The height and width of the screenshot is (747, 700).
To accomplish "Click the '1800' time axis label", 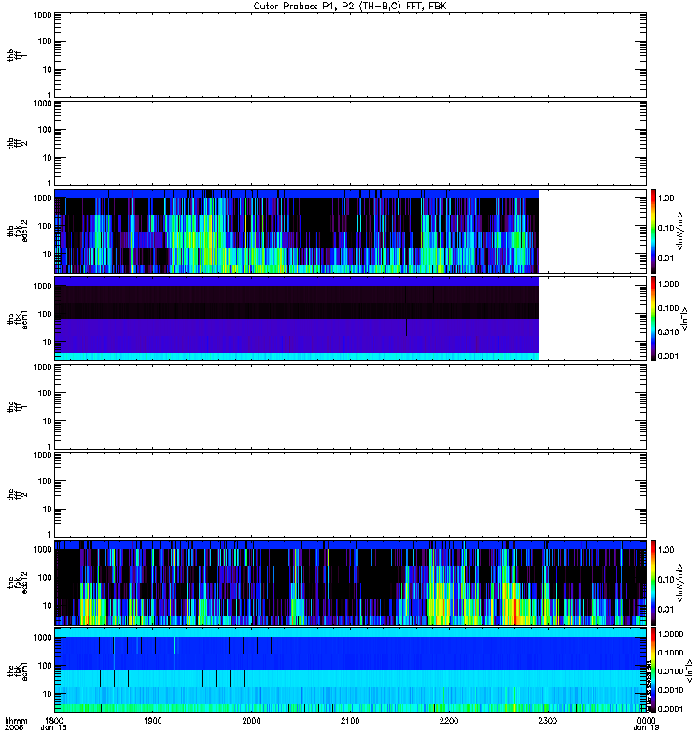I will click(54, 720).
